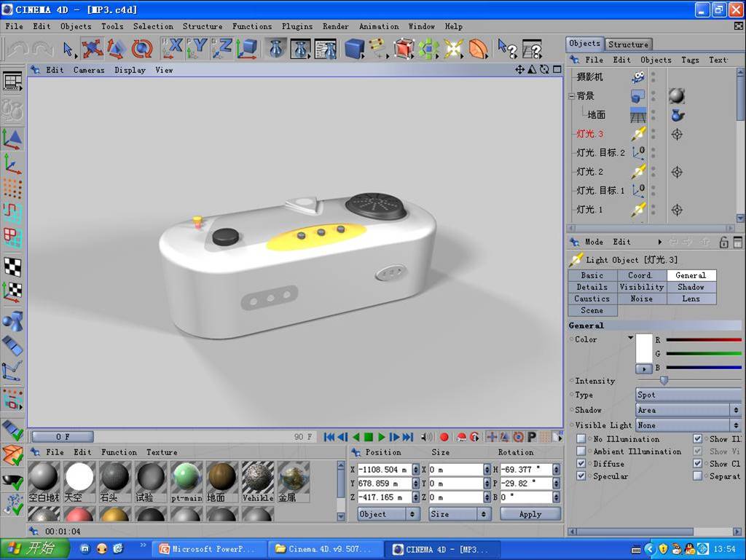This screenshot has width=746, height=560.
Task: Render in Picture Viewer
Action: [x=301, y=49]
